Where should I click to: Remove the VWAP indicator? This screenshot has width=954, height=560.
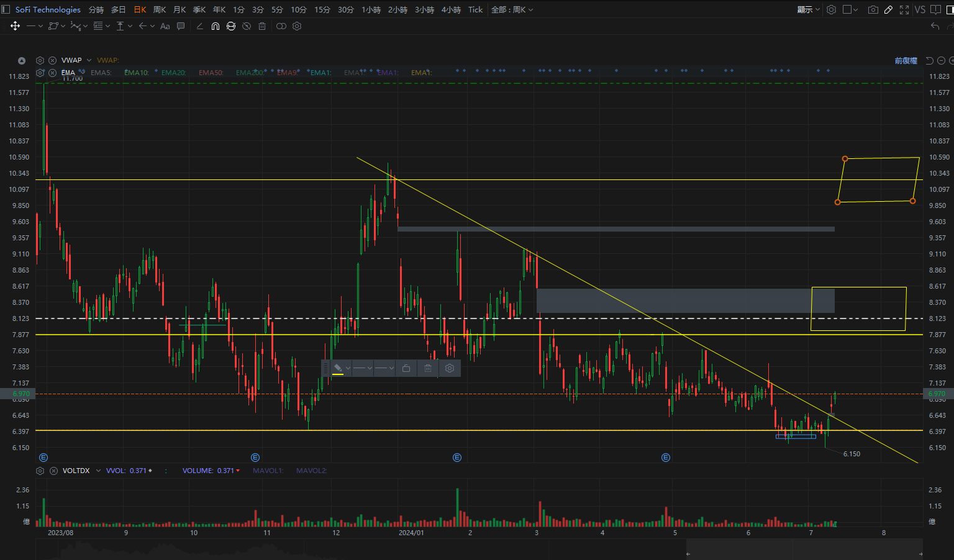click(x=53, y=60)
